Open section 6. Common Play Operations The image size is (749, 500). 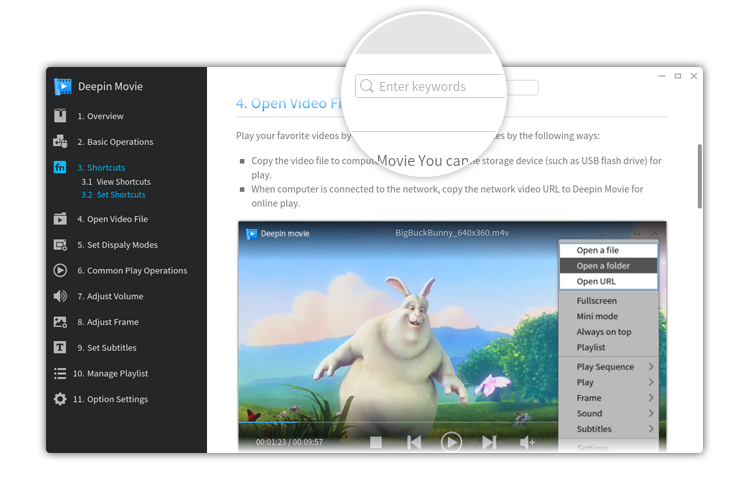pos(132,271)
